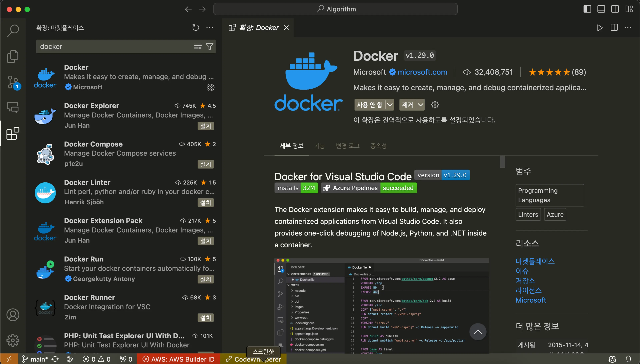Click the scroll-to-top arrow button
This screenshot has width=640, height=364.
477,332
